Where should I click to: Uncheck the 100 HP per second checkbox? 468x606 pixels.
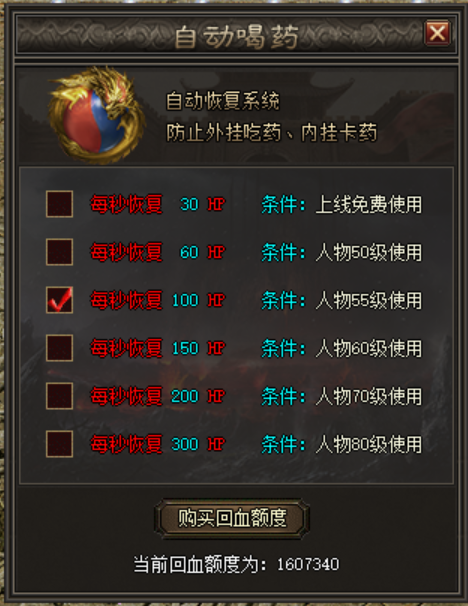59,300
